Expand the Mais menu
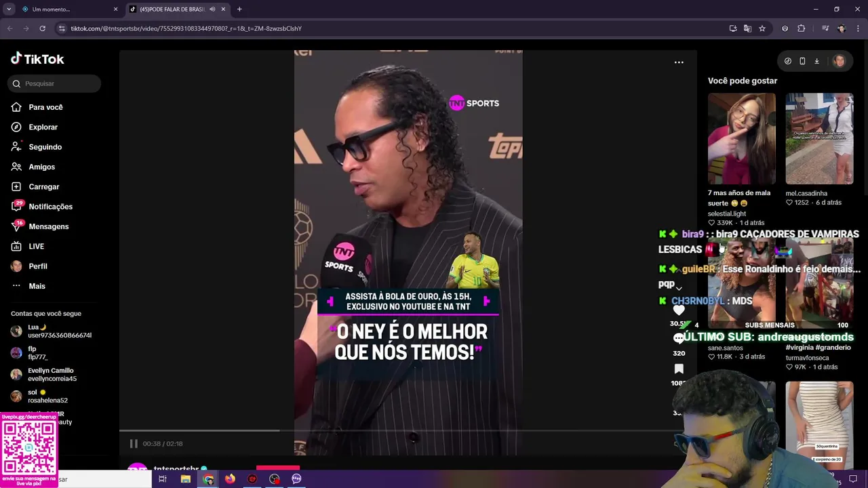 [37, 286]
